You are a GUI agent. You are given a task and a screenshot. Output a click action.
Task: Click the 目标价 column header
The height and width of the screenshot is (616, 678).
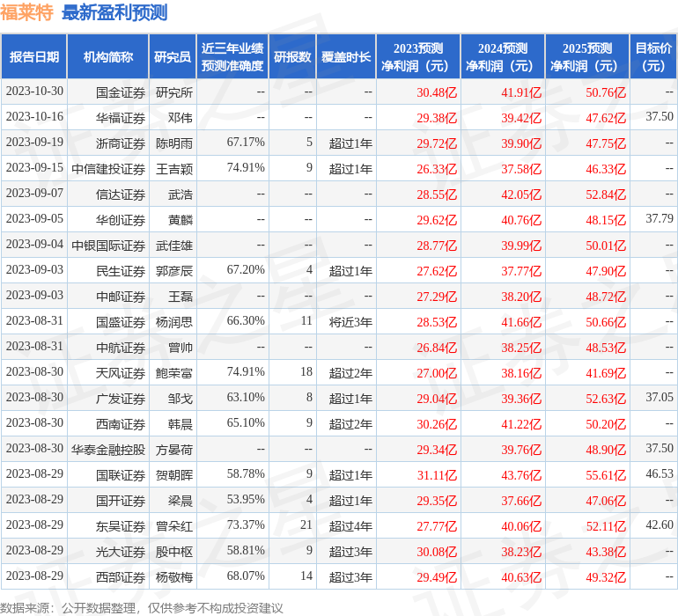[653, 56]
